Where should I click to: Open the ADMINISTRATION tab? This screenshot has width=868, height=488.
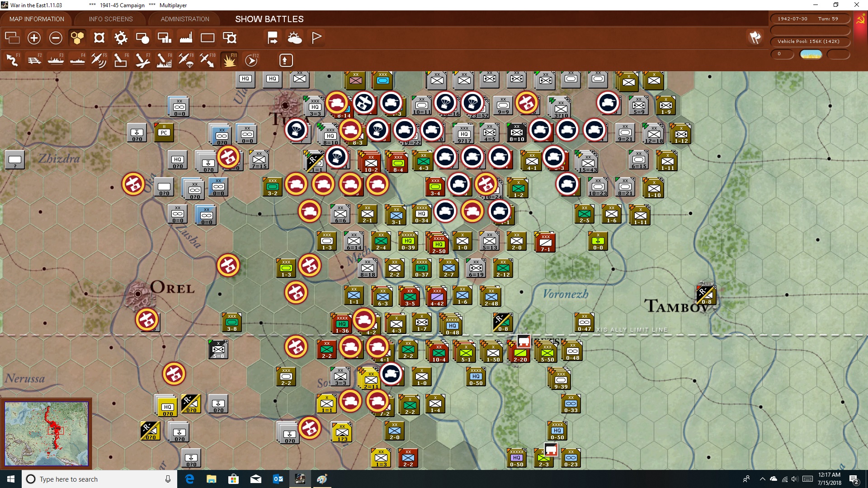coord(185,19)
